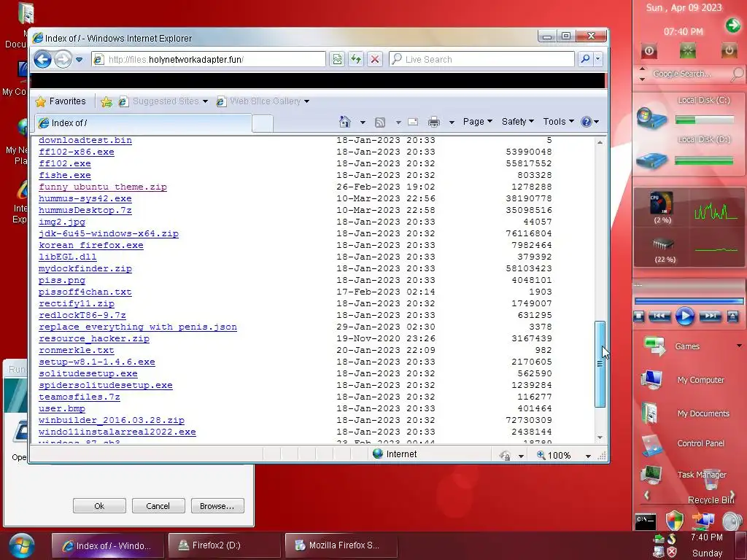
Task: Click the Read Mail envelope icon
Action: (413, 122)
